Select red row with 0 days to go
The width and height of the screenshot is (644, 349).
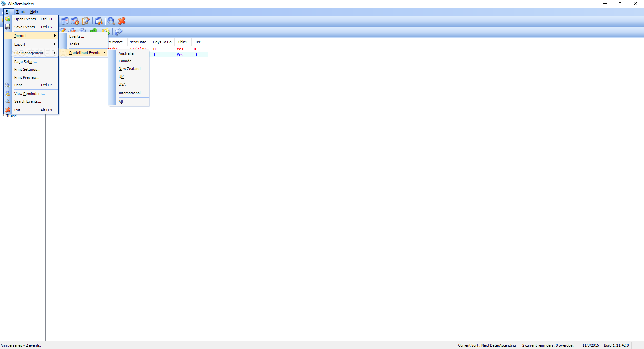(158, 49)
